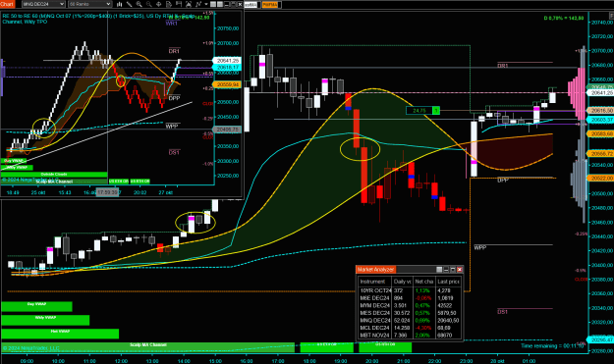Select the MNQ DEC24 row in Market Analyzer
Screen dimensions: 614x364
(410, 320)
